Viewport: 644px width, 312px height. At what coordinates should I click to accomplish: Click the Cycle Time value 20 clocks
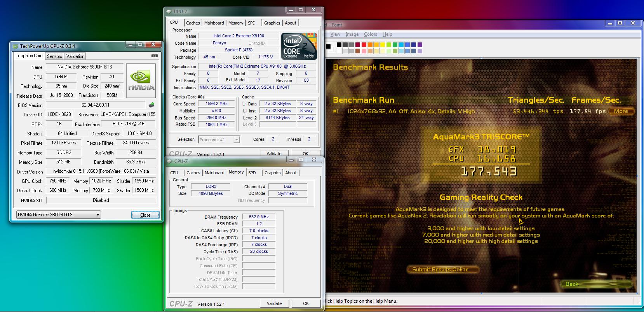pos(259,252)
